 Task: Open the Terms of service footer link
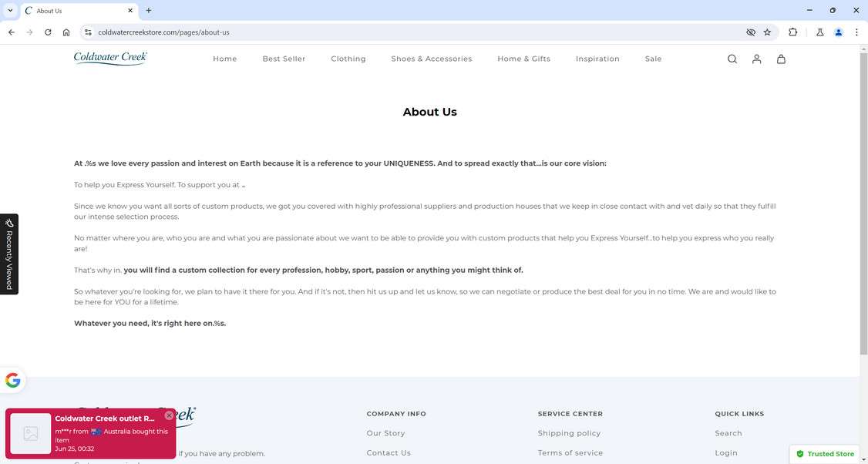click(570, 453)
